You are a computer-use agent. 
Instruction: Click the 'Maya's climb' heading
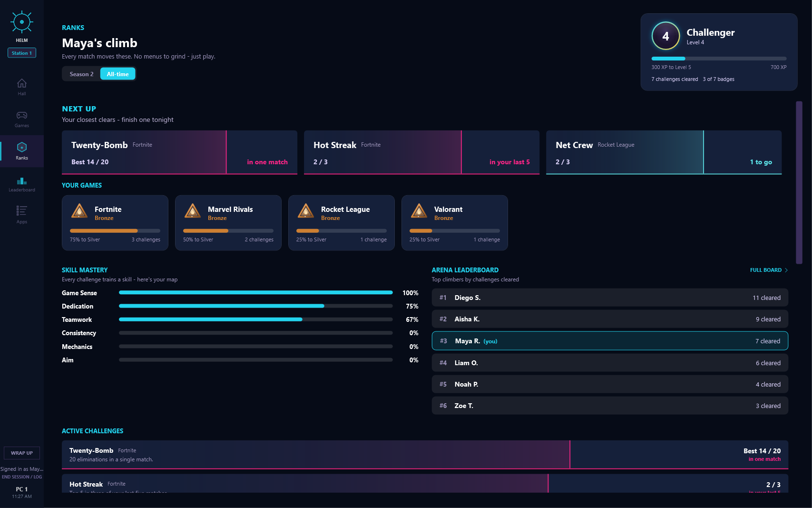click(x=99, y=43)
